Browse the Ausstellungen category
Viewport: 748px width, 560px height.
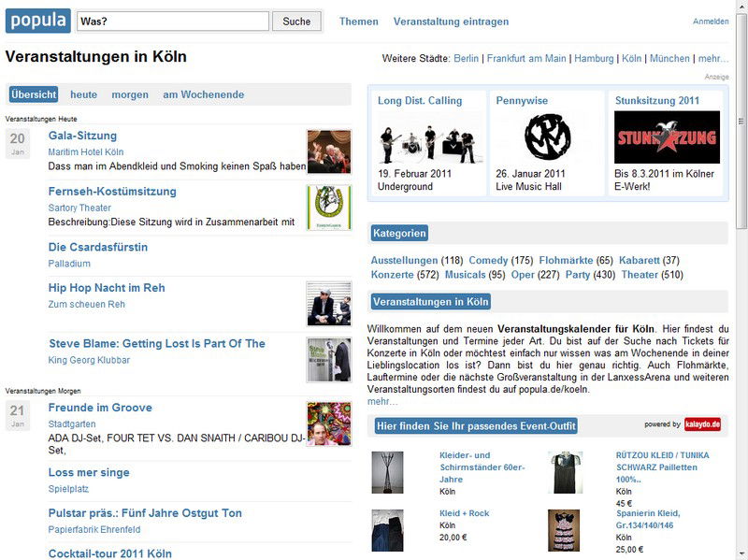tap(404, 260)
